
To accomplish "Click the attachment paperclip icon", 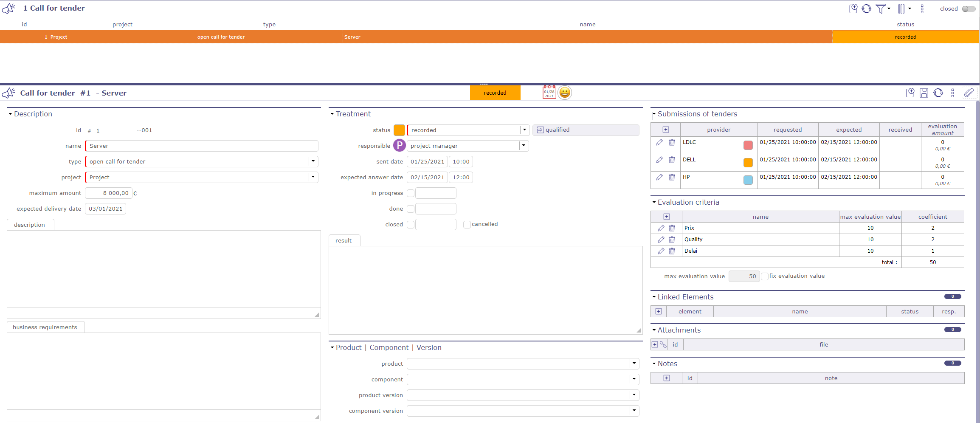I will coord(969,93).
